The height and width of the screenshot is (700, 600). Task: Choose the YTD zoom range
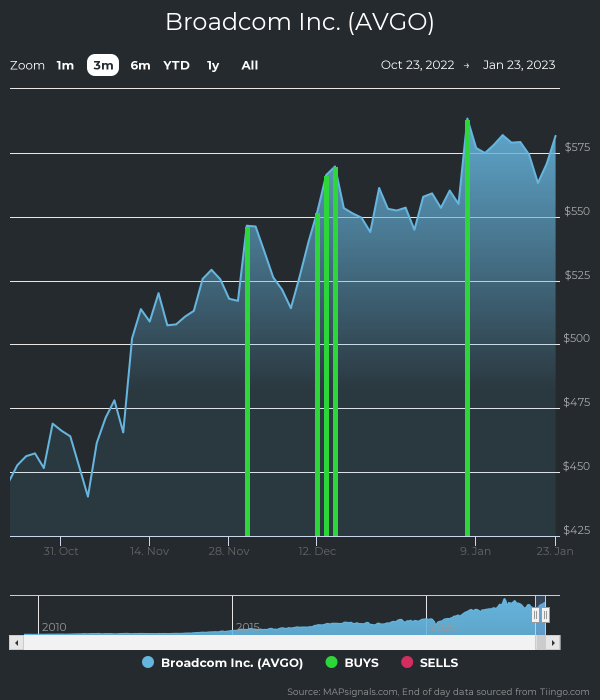[x=176, y=65]
